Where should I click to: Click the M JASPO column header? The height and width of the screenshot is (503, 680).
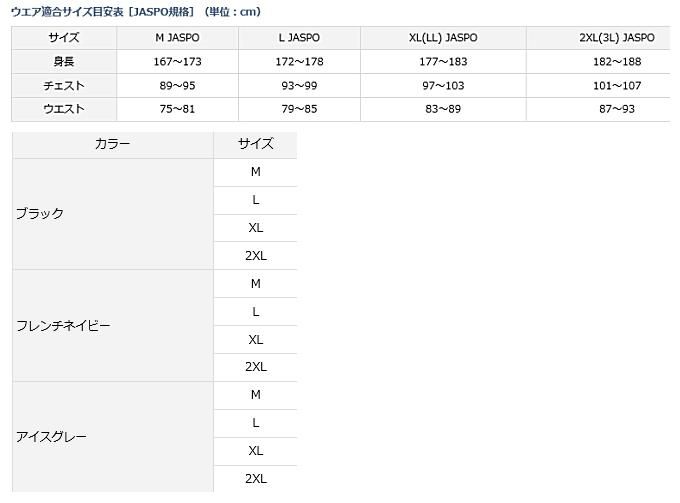[x=176, y=38]
